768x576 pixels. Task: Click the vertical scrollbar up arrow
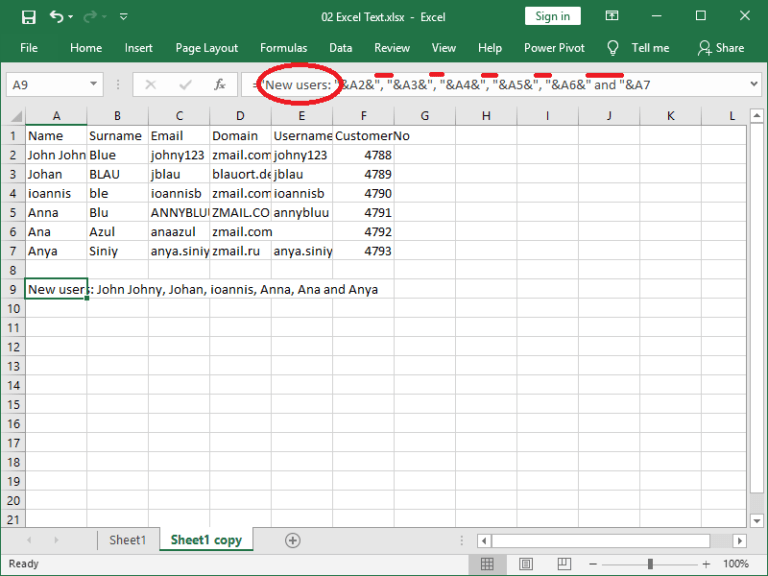(x=757, y=116)
